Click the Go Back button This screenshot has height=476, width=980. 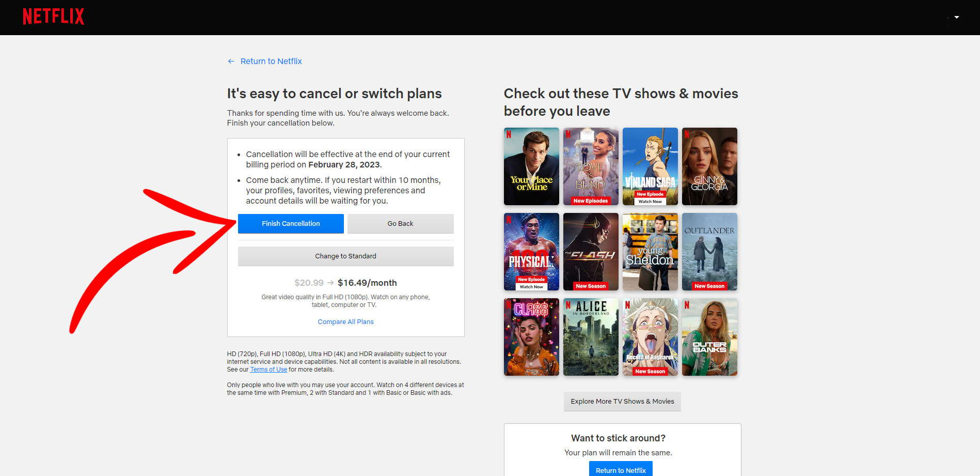(400, 224)
